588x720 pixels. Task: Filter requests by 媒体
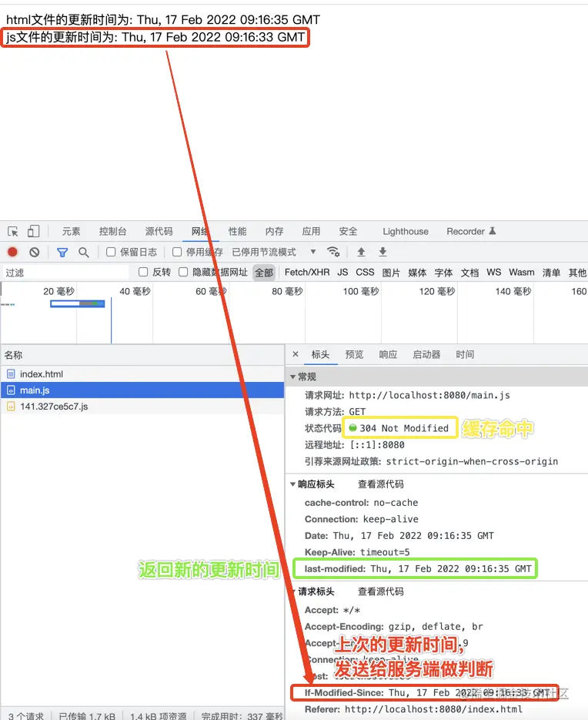tap(417, 273)
